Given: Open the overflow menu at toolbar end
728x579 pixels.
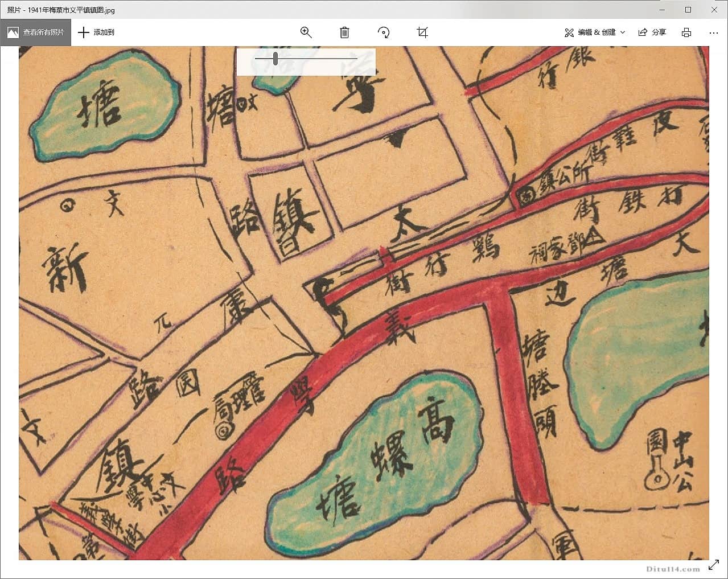Looking at the screenshot, I should pyautogui.click(x=713, y=32).
